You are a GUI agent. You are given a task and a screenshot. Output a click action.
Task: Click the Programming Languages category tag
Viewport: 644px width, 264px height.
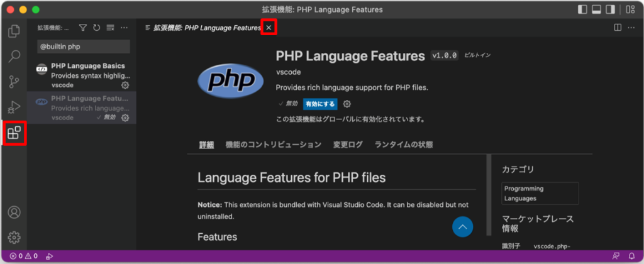pyautogui.click(x=540, y=194)
